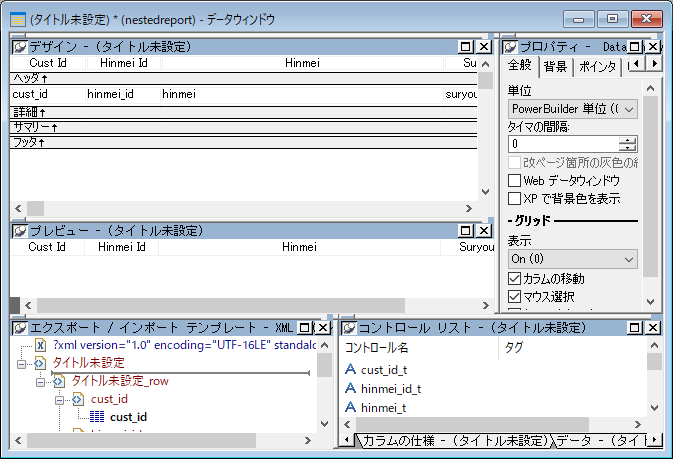Click the pushpin icon on the Design pane title

[x=19, y=47]
